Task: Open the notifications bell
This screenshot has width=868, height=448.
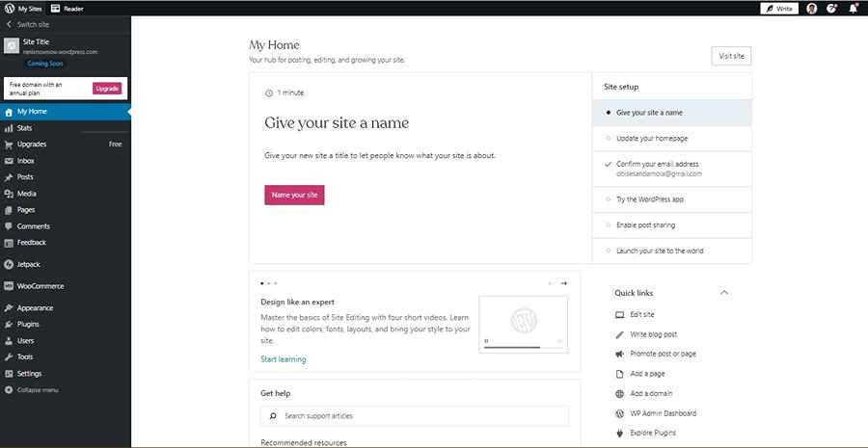Action: pos(854,9)
